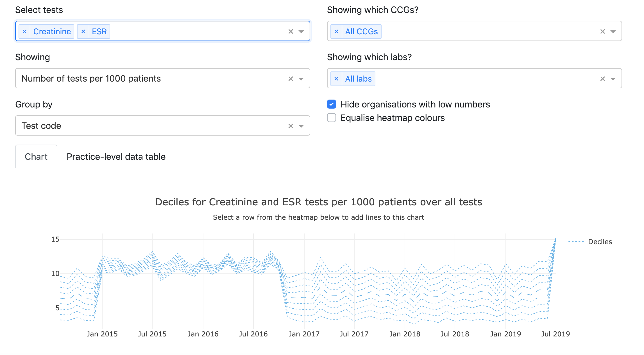
Task: Remove the ESR tag from selected tests
Action: point(83,32)
